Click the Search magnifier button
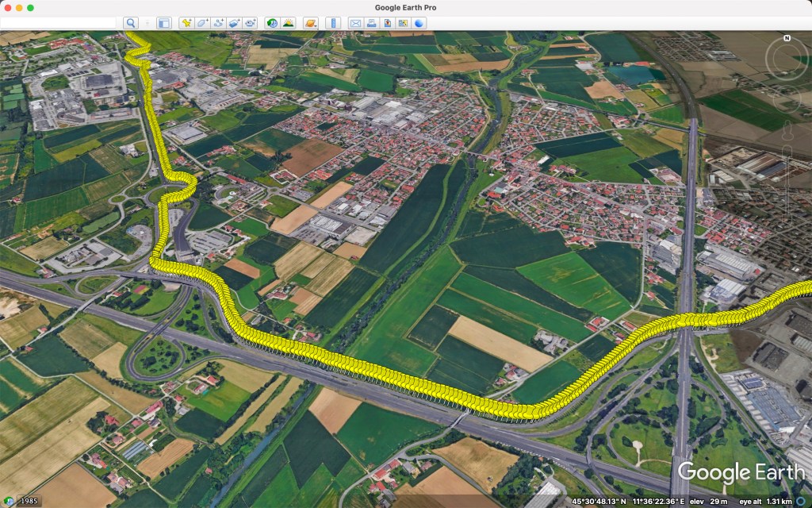The height and width of the screenshot is (508, 812). [131, 23]
